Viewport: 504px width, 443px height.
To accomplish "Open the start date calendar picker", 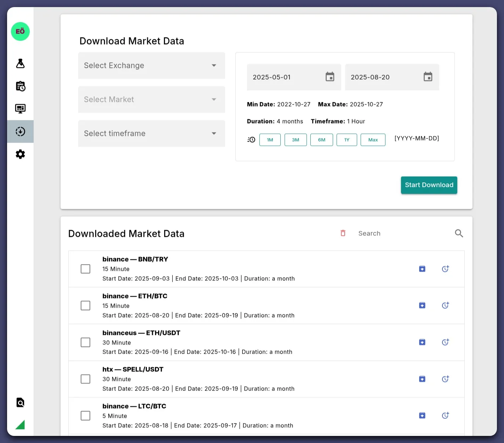I will [330, 77].
